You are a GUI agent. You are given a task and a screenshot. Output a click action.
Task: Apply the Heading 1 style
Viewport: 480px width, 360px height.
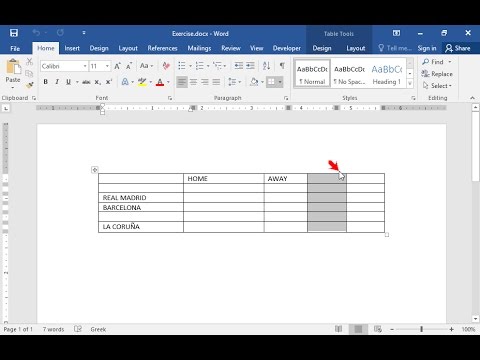coord(387,74)
